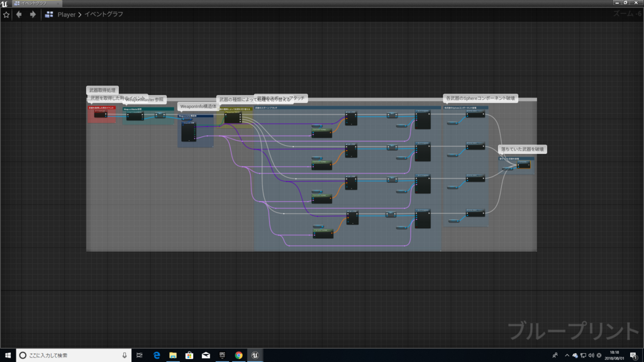Select the tall struct node in WeaponInfo構造体 box

coord(189,131)
